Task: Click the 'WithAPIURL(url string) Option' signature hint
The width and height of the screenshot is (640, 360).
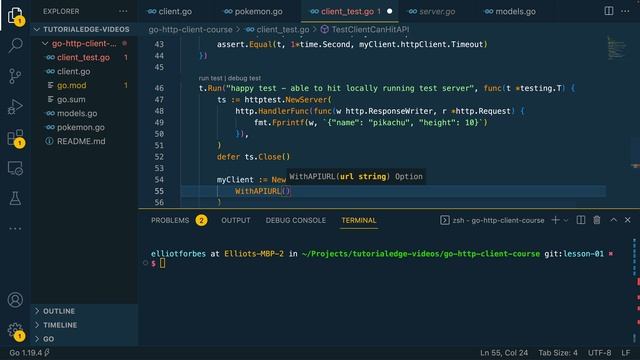Action: [x=356, y=177]
